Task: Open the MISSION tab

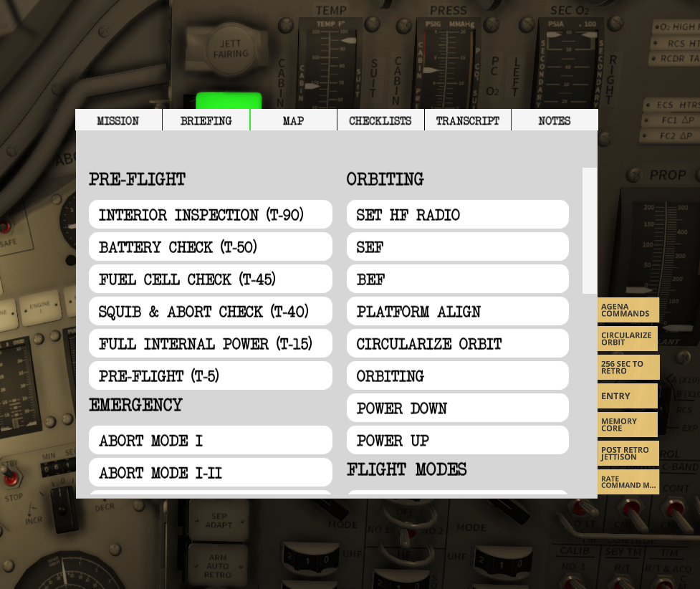Action: tap(118, 120)
